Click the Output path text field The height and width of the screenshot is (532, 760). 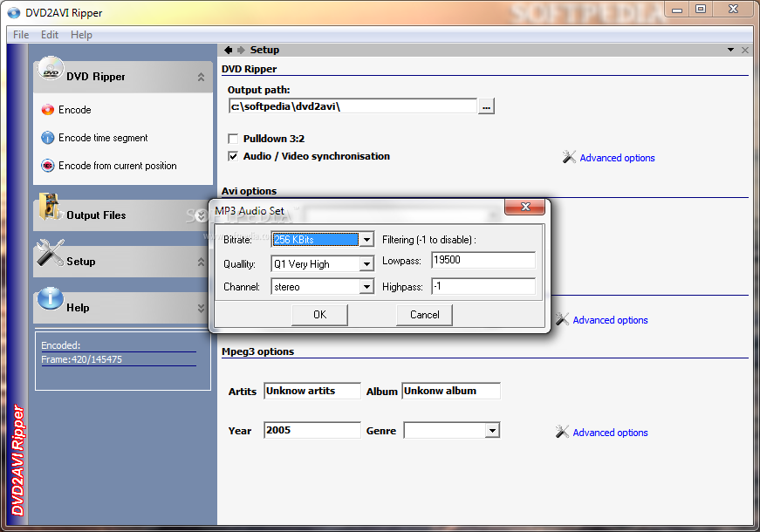pyautogui.click(x=353, y=106)
